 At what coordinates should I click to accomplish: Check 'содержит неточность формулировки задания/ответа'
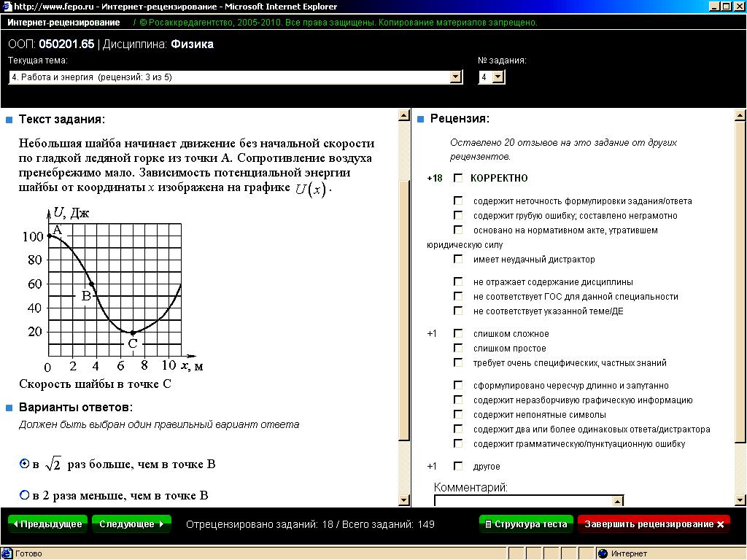458,201
